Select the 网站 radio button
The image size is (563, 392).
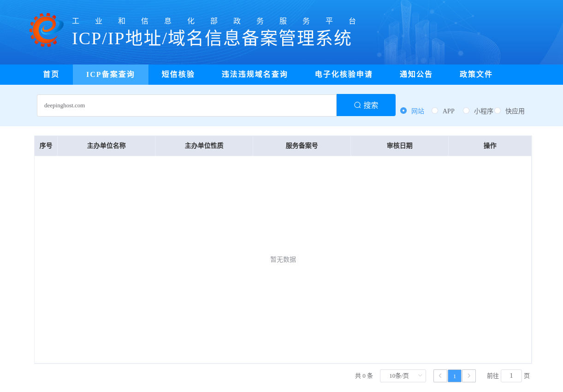403,111
